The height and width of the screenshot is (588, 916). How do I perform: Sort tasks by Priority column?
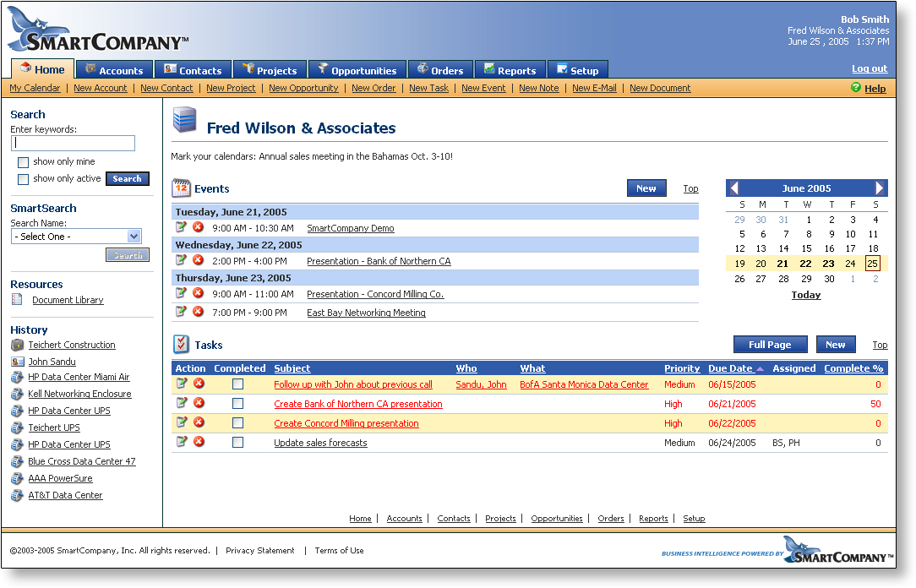point(682,368)
